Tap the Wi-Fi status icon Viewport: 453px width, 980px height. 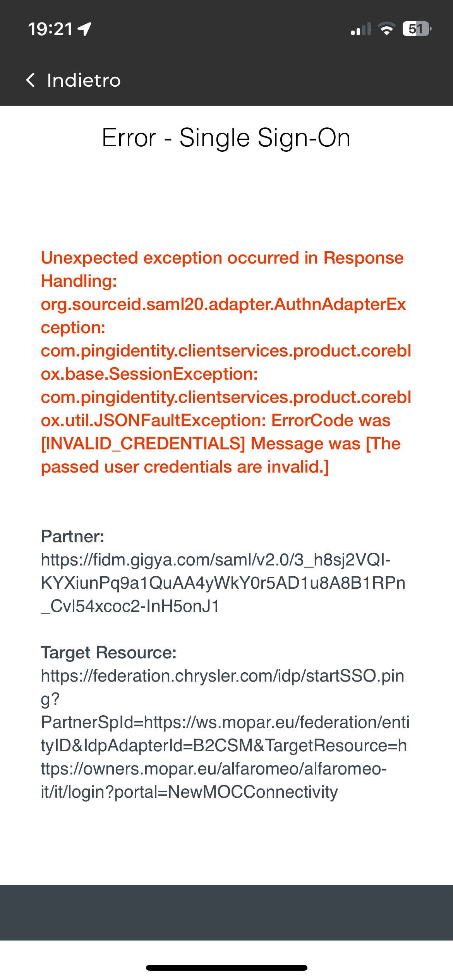point(386,29)
